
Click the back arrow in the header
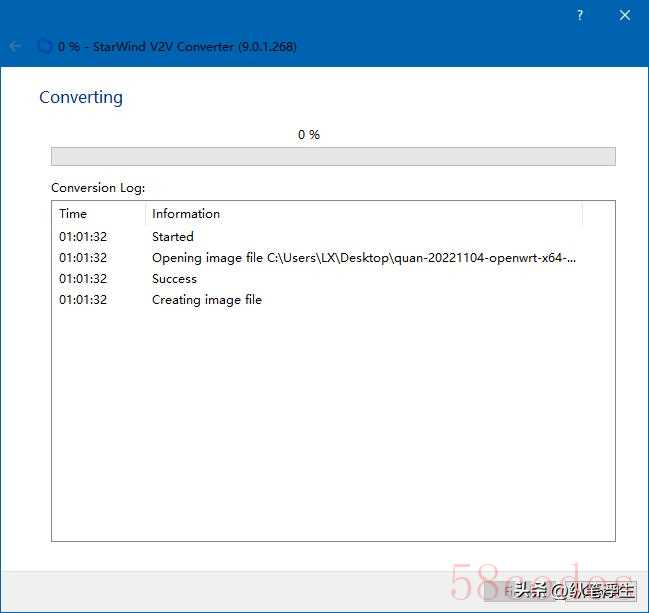15,46
